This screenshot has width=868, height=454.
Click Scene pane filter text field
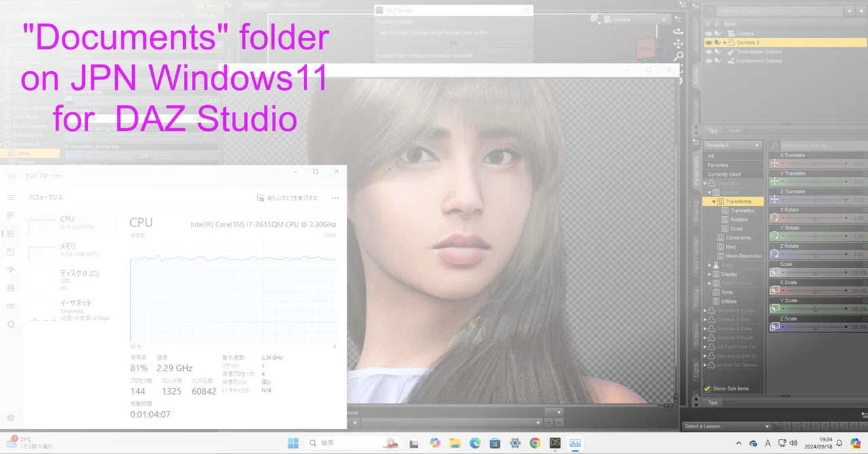point(778,12)
